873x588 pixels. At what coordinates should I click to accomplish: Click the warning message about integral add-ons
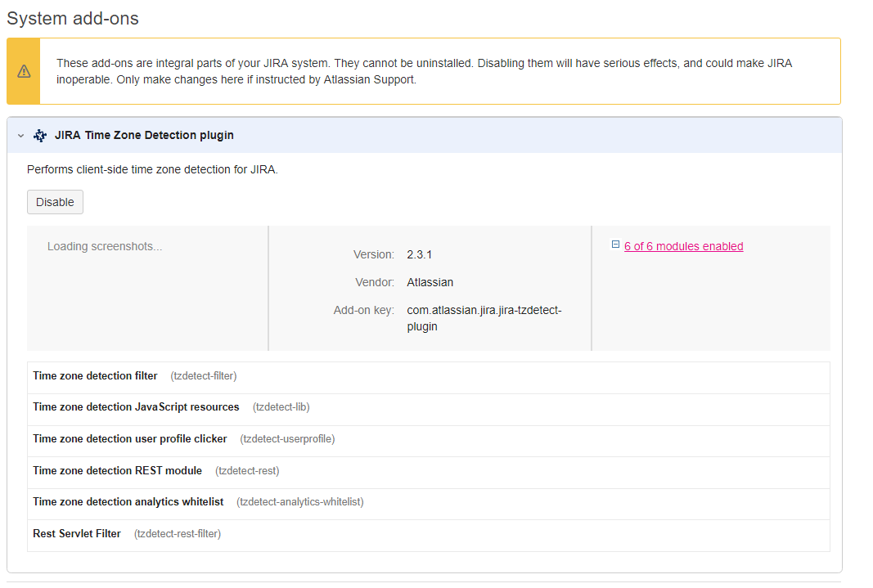click(x=425, y=71)
